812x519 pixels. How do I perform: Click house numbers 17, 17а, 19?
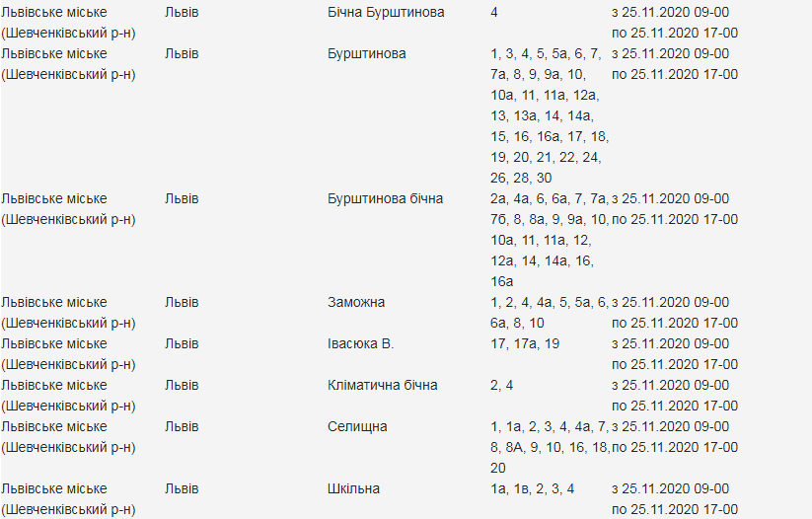[525, 343]
